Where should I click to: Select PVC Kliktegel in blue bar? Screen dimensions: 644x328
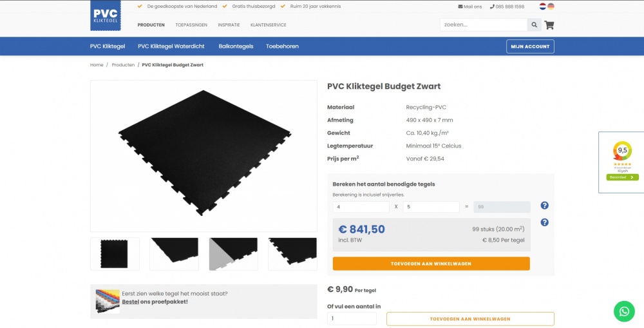click(108, 46)
